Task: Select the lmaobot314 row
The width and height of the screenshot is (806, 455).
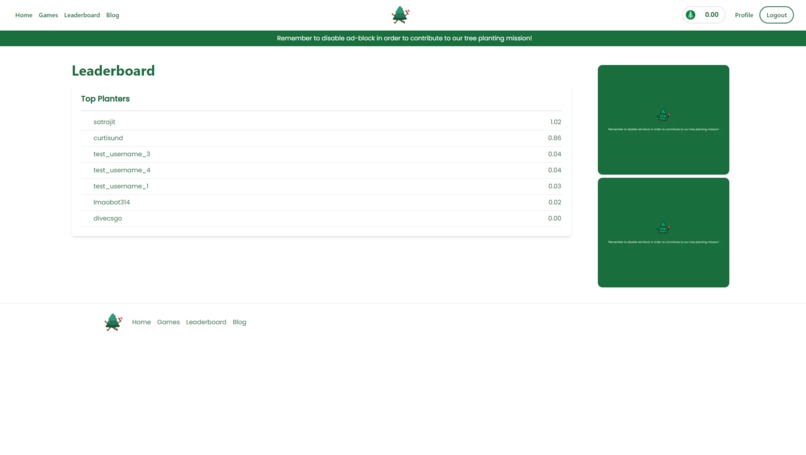Action: 321,202
